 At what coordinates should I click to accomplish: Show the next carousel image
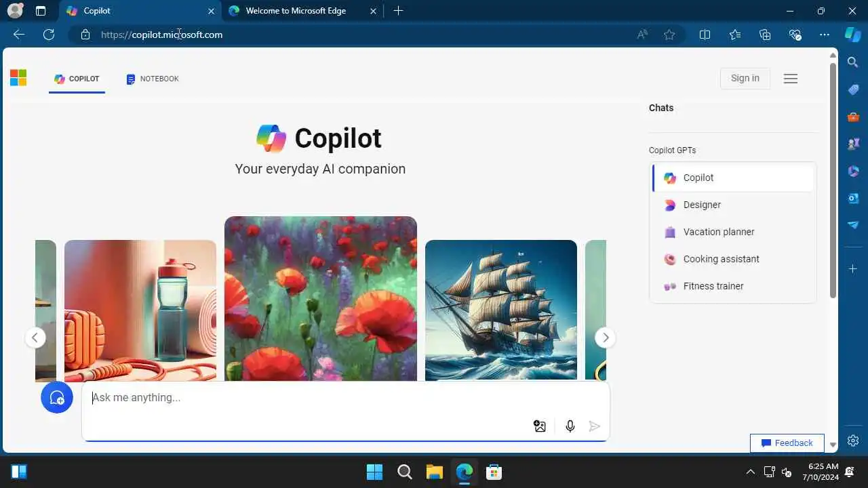605,338
